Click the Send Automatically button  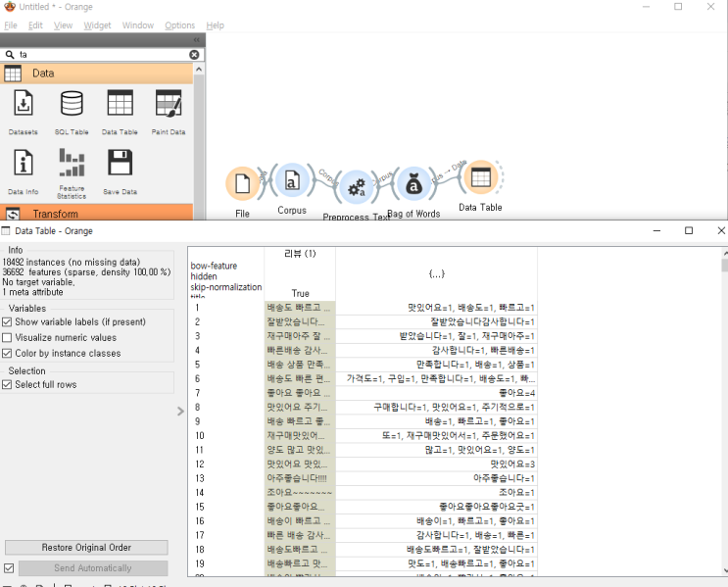pos(93,568)
